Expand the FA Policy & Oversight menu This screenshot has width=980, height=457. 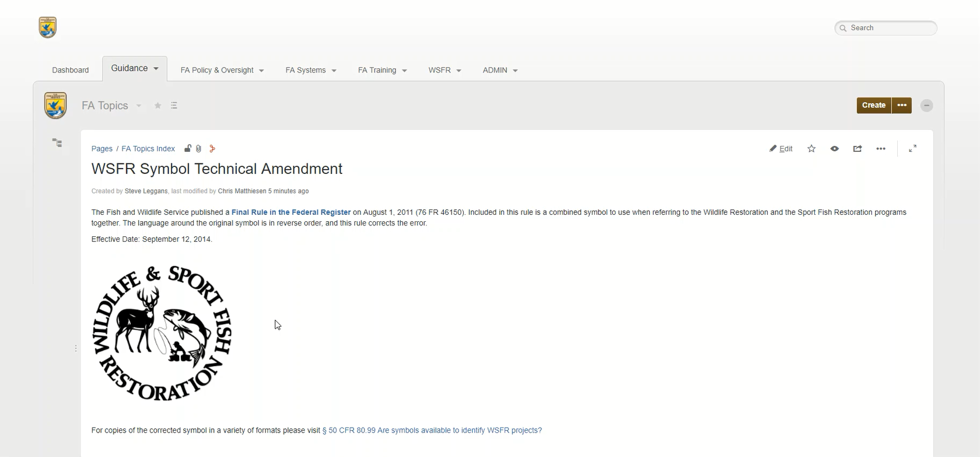pyautogui.click(x=222, y=70)
